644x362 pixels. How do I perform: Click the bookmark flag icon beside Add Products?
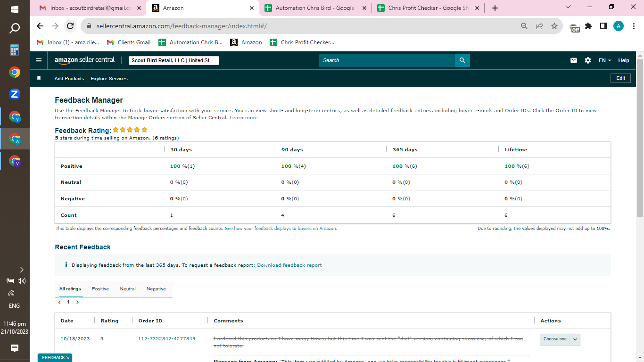39,78
